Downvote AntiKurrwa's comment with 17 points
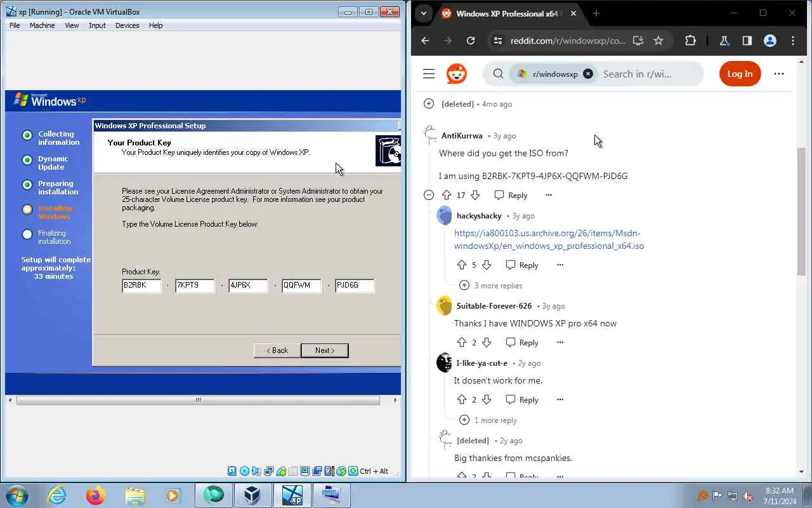812x508 pixels. [x=475, y=195]
